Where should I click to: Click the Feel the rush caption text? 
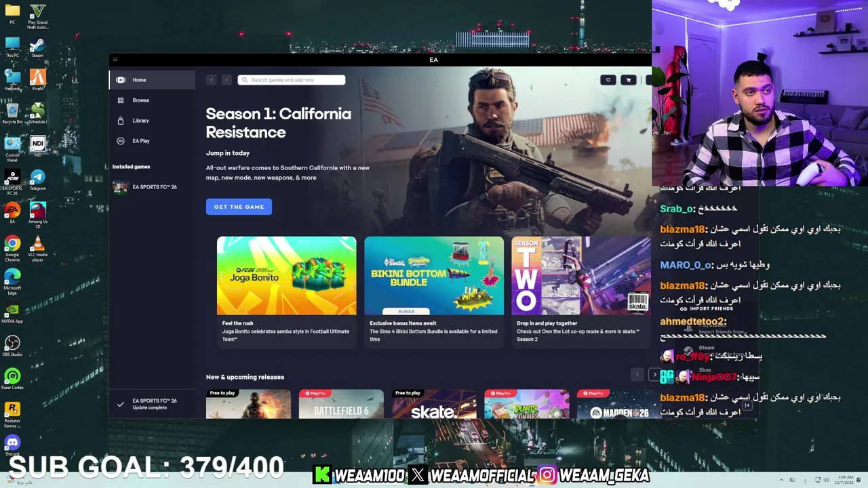(237, 323)
